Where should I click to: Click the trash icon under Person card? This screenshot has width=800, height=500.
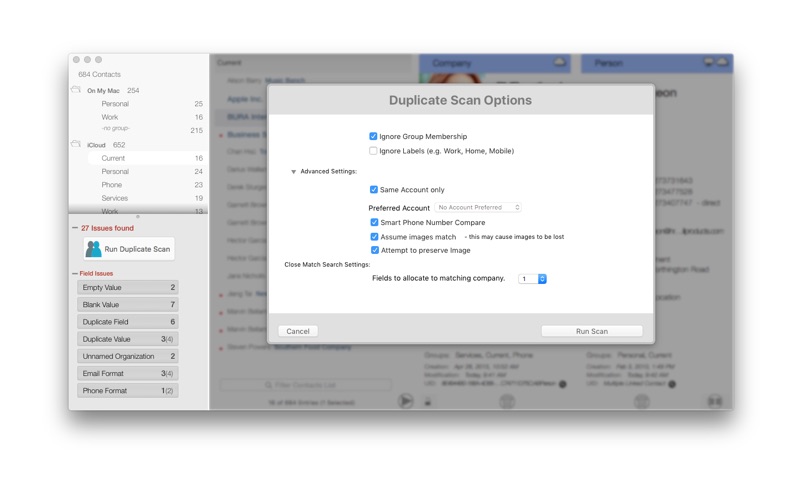[642, 402]
